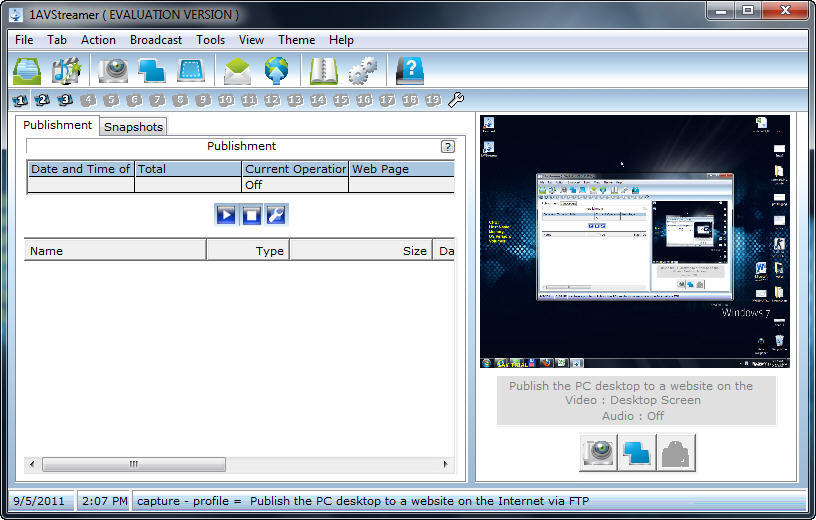Click the greyed profile number 10
Screen dimensions: 816x520
(x=226, y=100)
